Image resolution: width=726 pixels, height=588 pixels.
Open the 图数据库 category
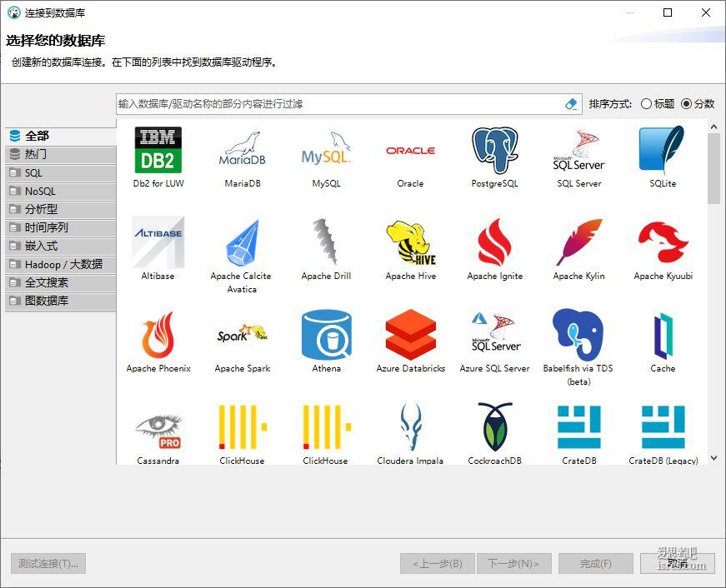61,301
